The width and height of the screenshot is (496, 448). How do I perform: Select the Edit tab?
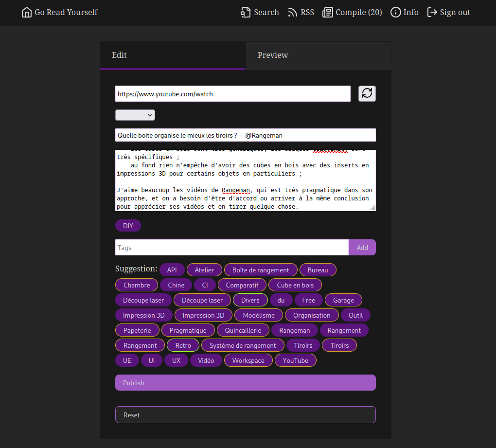tap(119, 55)
